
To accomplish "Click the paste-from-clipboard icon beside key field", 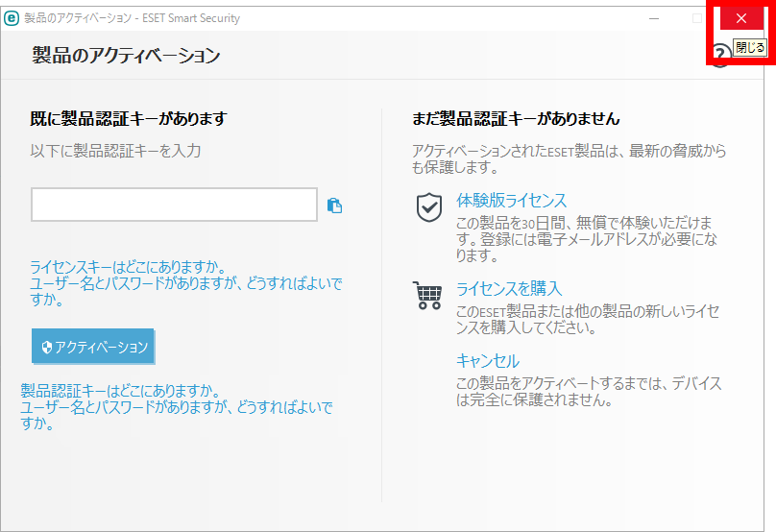I will pyautogui.click(x=335, y=206).
